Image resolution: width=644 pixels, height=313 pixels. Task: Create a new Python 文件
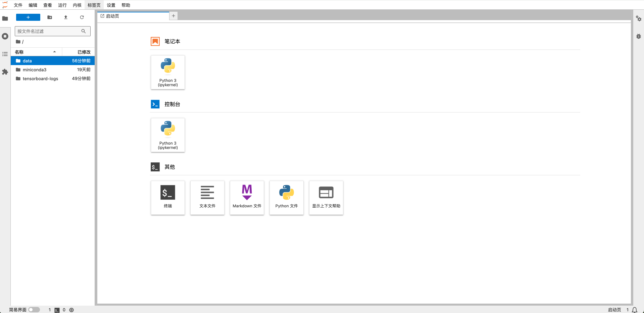click(287, 198)
